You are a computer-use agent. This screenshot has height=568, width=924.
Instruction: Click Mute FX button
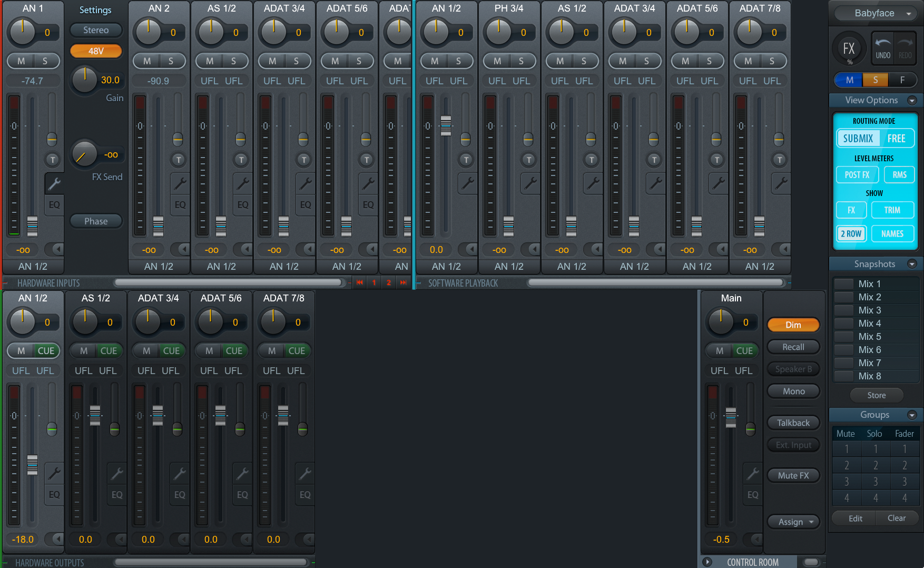pos(793,476)
